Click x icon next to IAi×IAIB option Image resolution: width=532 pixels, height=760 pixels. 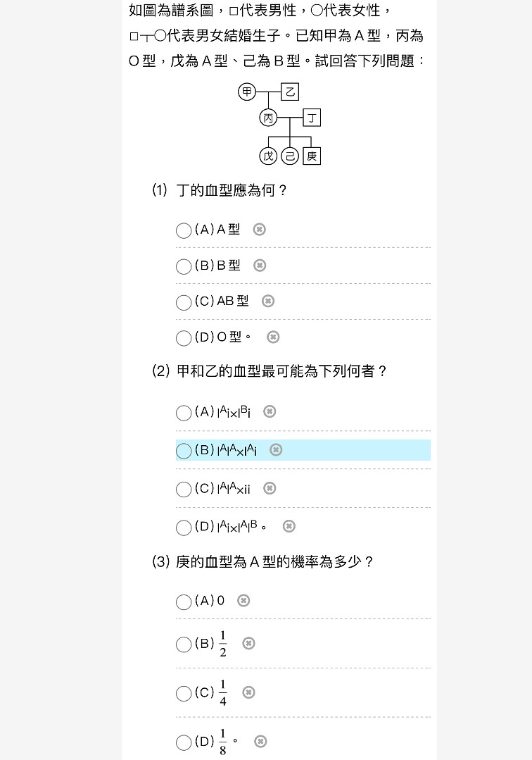click(289, 526)
